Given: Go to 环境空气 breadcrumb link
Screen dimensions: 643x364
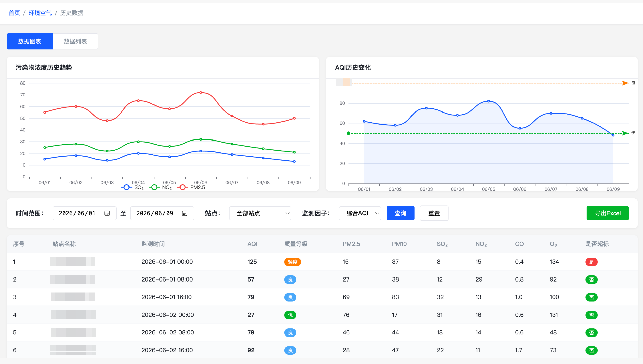Looking at the screenshot, I should pos(40,13).
